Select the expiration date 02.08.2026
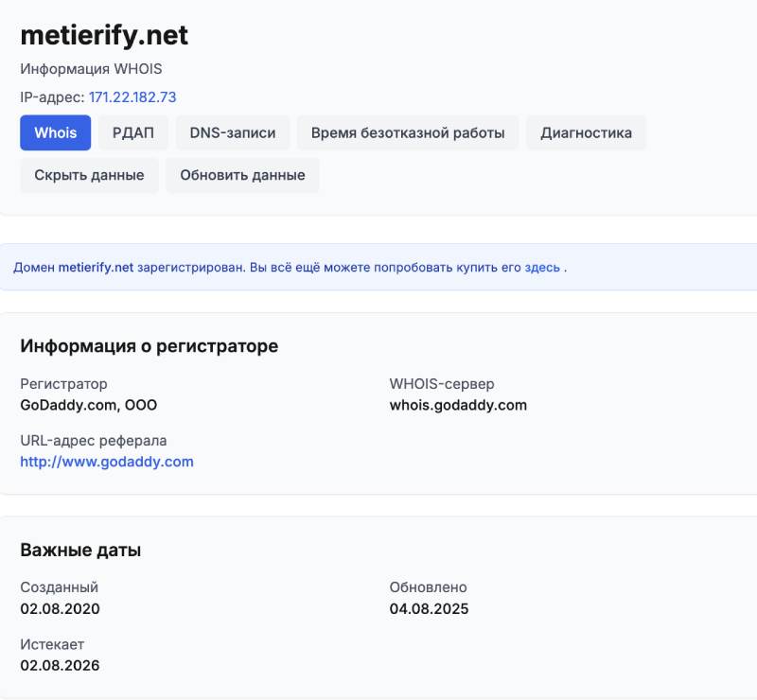 pyautogui.click(x=60, y=665)
